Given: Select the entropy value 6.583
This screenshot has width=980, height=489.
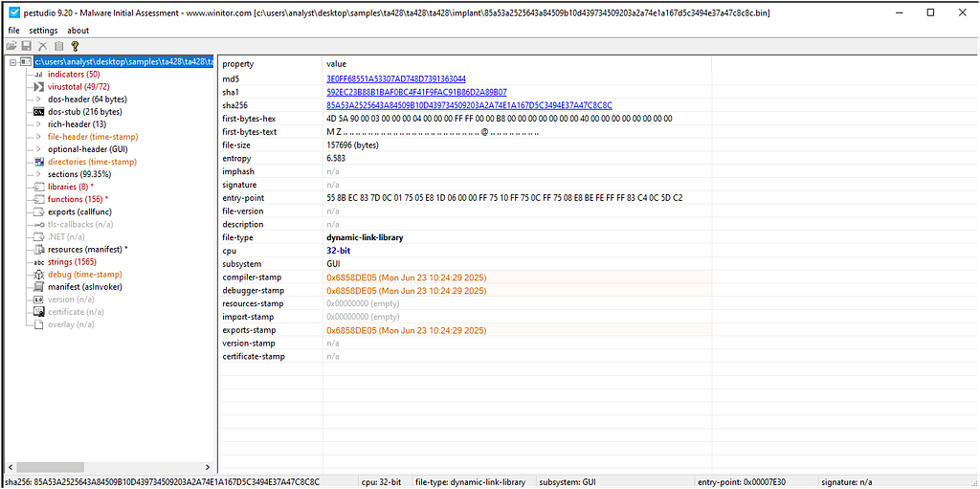Looking at the screenshot, I should 336,158.
